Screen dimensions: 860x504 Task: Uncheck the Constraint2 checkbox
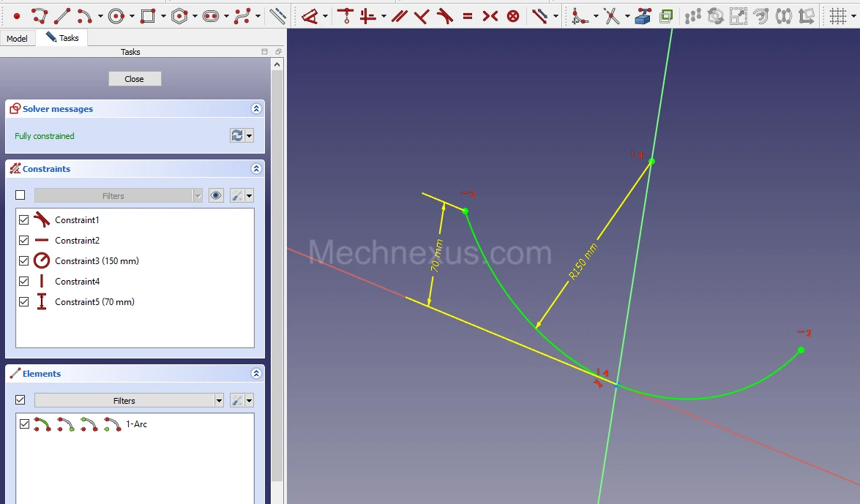(x=23, y=240)
